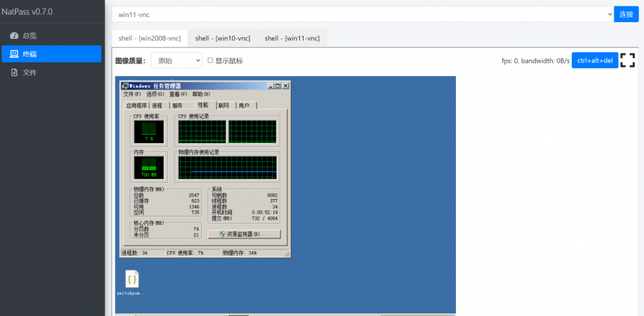Open Task Manager 查看(V) menu
The image size is (644, 316).
tap(178, 94)
